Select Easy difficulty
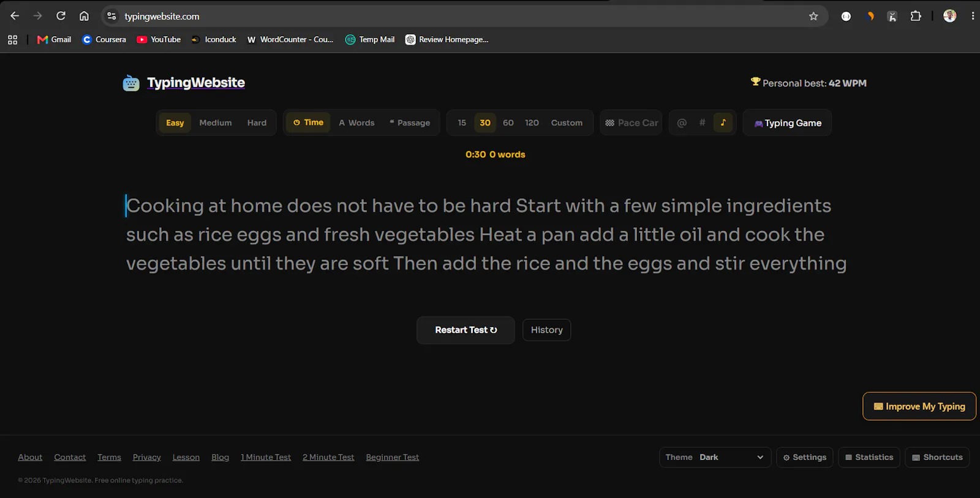Viewport: 980px width, 498px height. (175, 123)
